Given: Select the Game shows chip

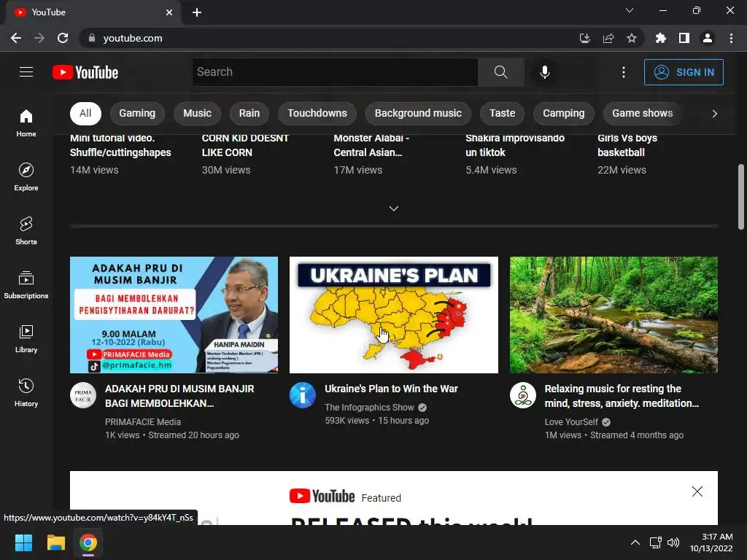Looking at the screenshot, I should (x=642, y=113).
